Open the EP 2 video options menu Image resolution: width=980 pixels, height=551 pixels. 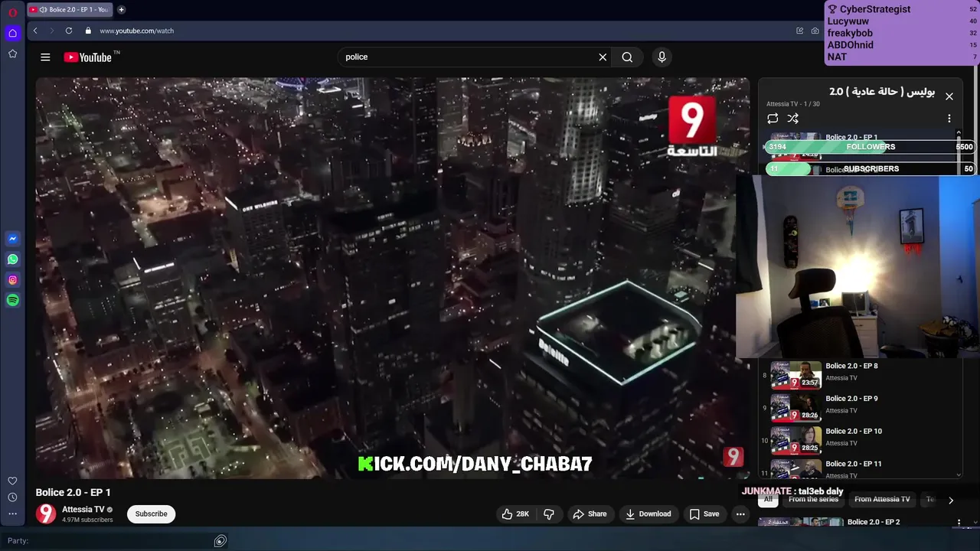(959, 523)
